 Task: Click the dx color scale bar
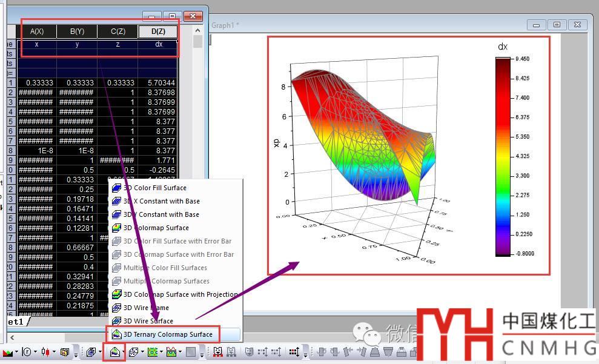click(503, 156)
